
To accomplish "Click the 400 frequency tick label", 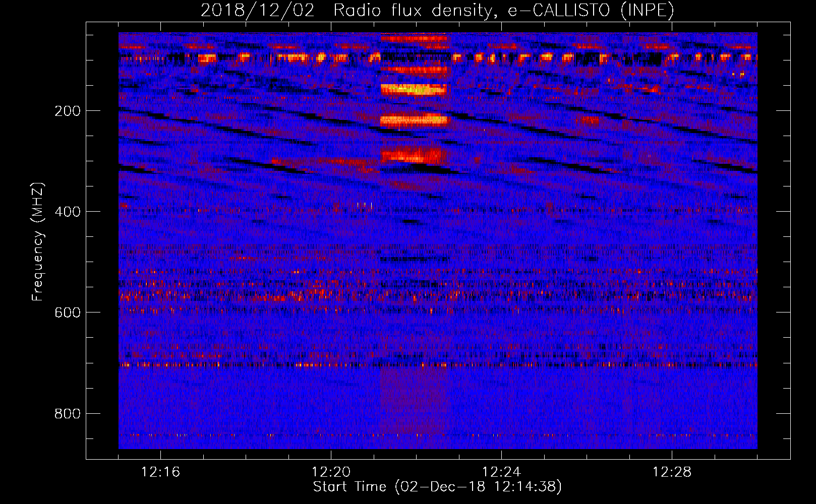I will [68, 212].
